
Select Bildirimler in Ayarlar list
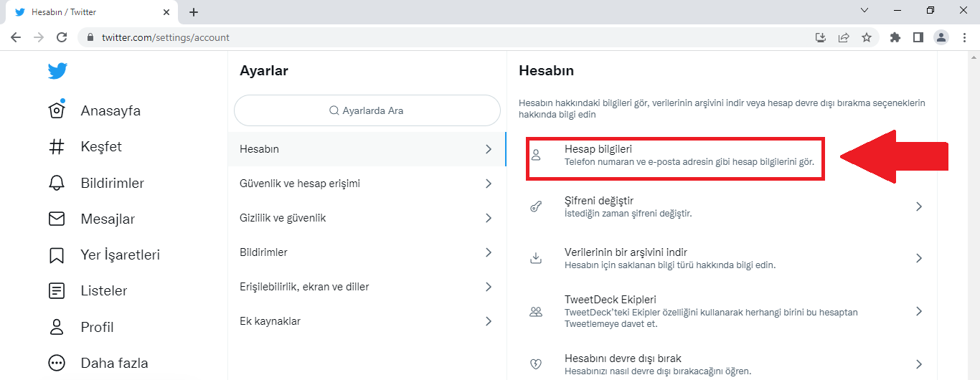click(x=367, y=252)
